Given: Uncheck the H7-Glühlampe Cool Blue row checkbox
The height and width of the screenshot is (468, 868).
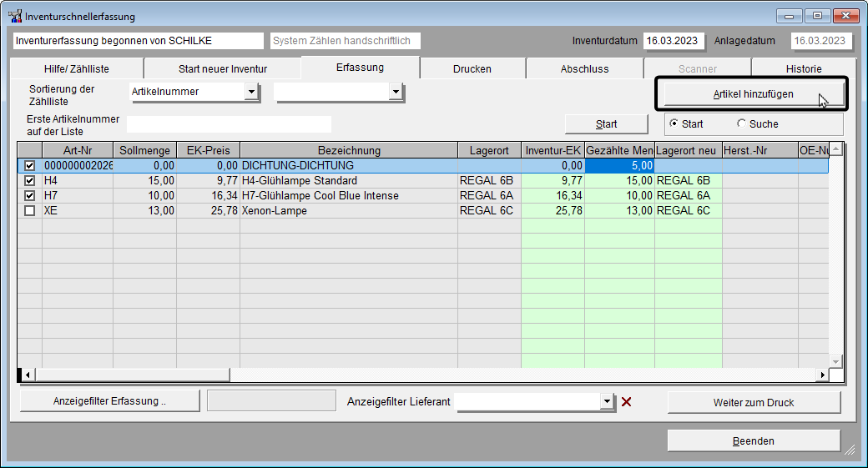Looking at the screenshot, I should [30, 195].
